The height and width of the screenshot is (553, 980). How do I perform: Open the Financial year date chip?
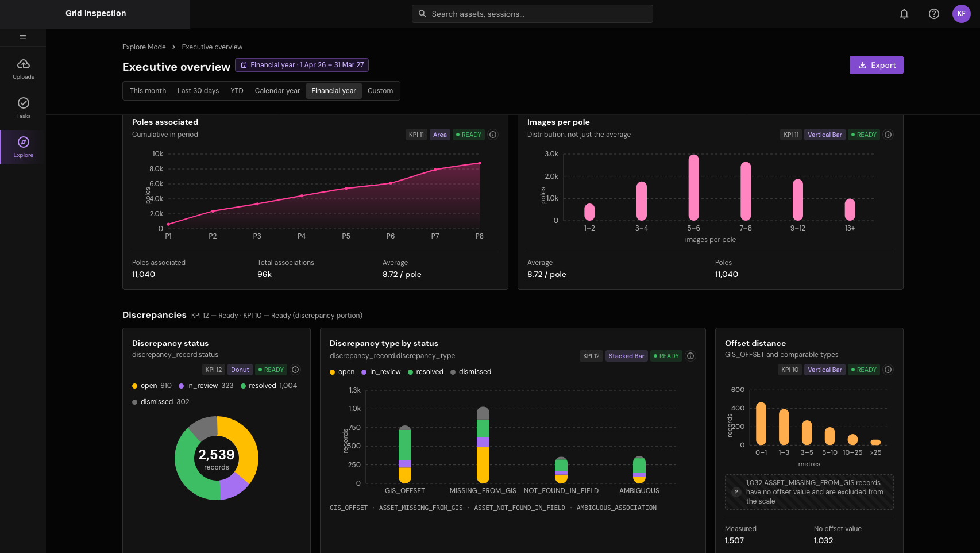click(x=302, y=65)
